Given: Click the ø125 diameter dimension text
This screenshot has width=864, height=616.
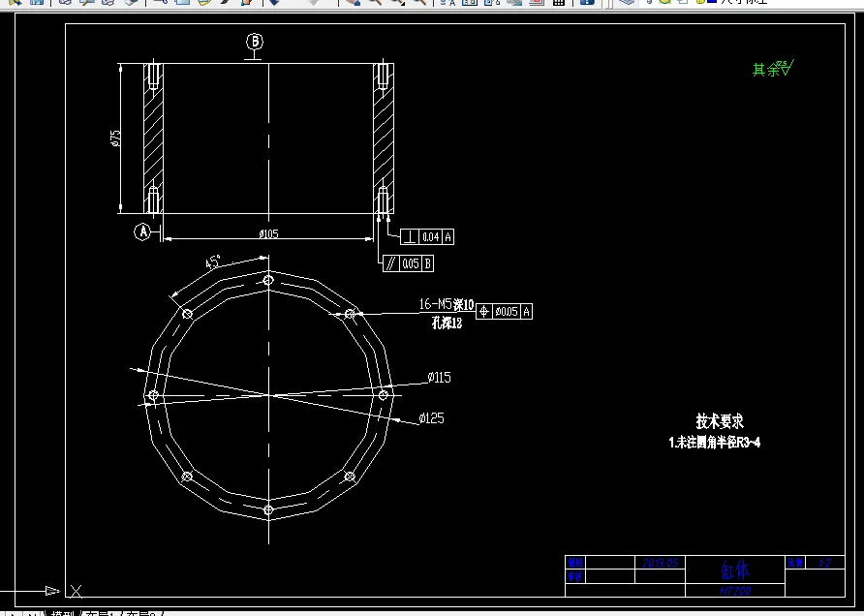Looking at the screenshot, I should 431,418.
